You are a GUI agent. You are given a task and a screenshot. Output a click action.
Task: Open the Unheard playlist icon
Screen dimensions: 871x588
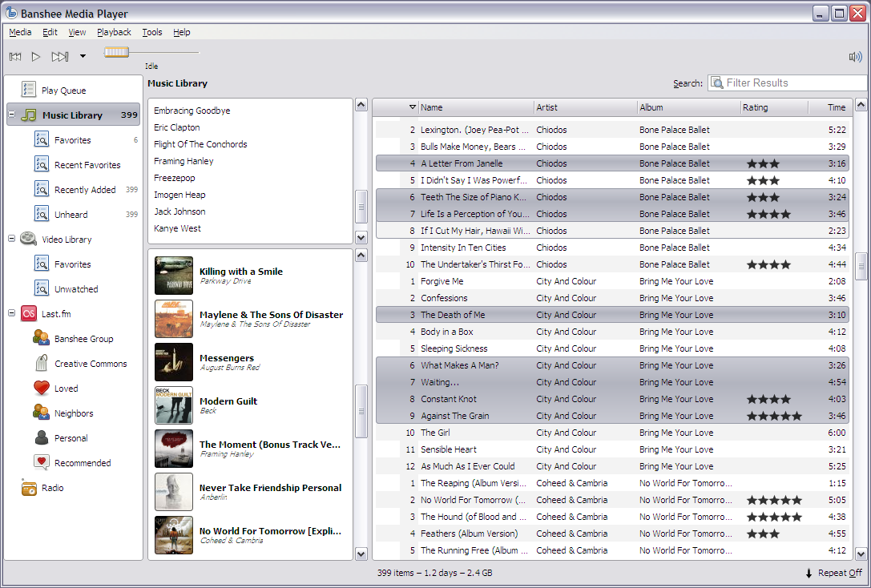pos(42,214)
